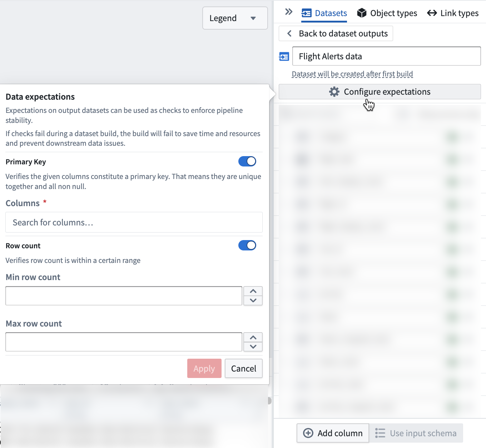Increase the Max row count value
The height and width of the screenshot is (448, 486).
point(253,337)
